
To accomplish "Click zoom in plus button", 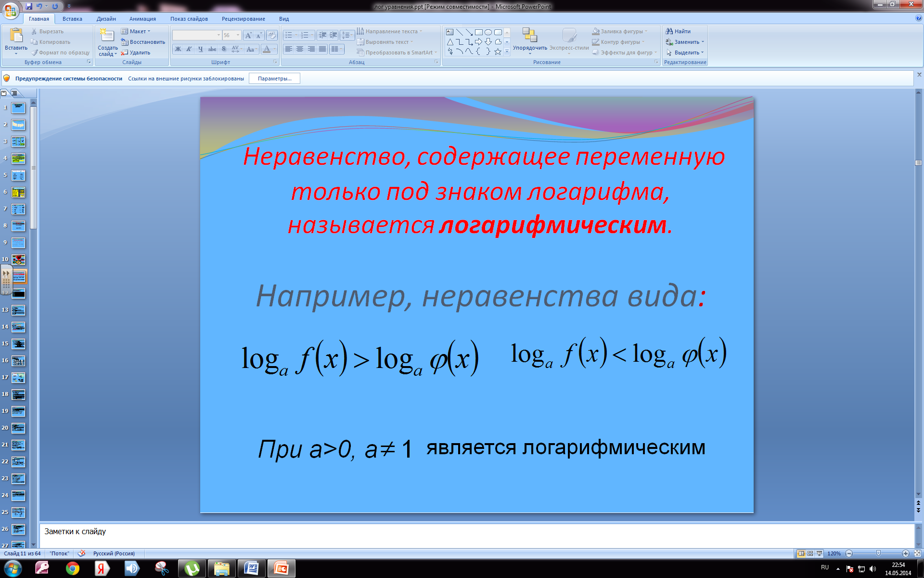I will (x=906, y=553).
